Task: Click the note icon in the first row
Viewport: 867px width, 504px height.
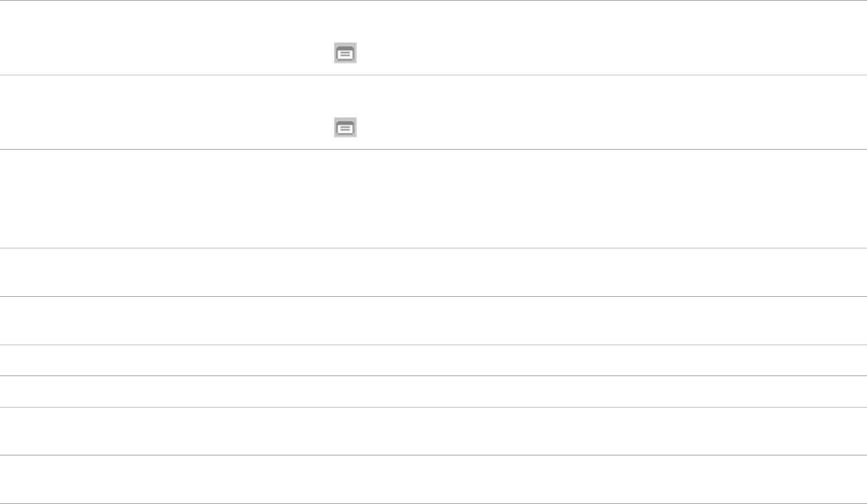Action: pos(345,54)
